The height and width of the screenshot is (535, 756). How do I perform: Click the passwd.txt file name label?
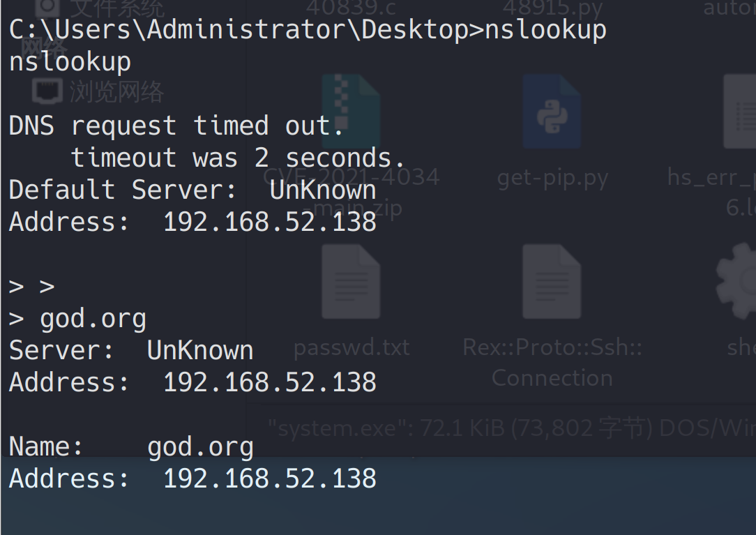[351, 347]
